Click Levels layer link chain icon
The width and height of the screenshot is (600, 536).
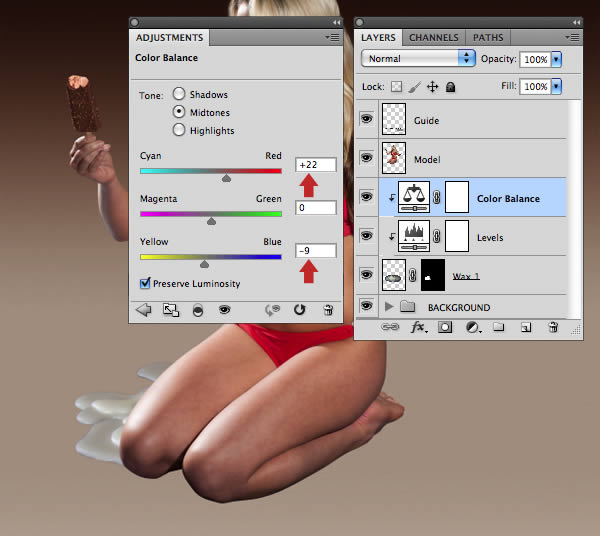437,236
